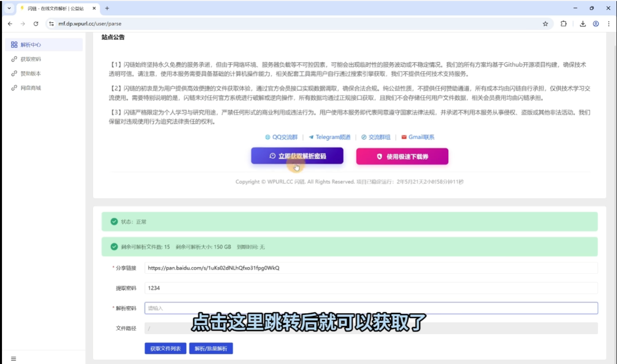This screenshot has width=617, height=364.
Task: Click the shield icon inside 使用极速下载券 button
Action: pyautogui.click(x=380, y=156)
